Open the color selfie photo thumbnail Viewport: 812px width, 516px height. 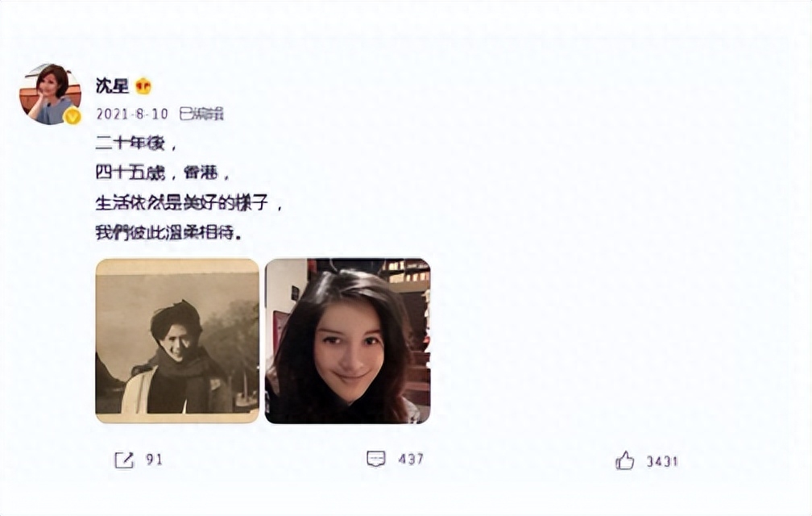(x=347, y=341)
